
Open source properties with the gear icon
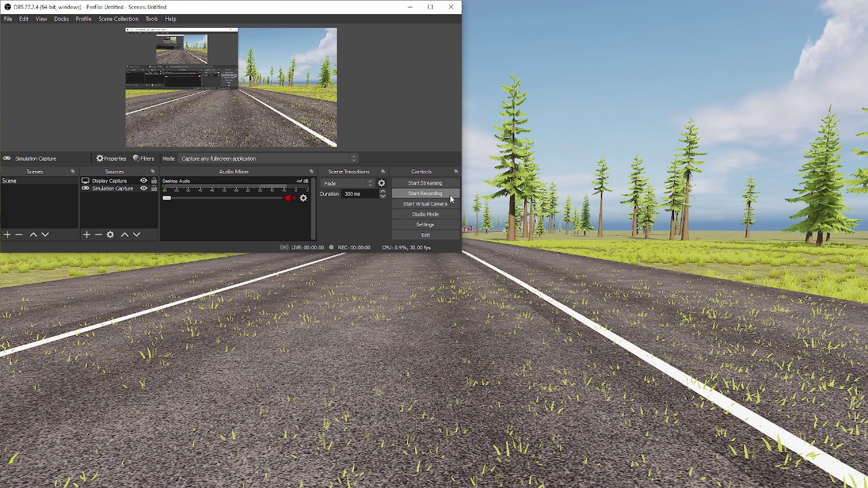pos(110,234)
